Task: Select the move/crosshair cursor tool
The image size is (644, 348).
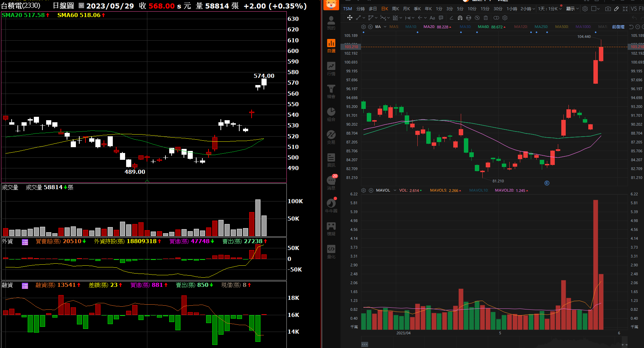Action: [x=350, y=18]
